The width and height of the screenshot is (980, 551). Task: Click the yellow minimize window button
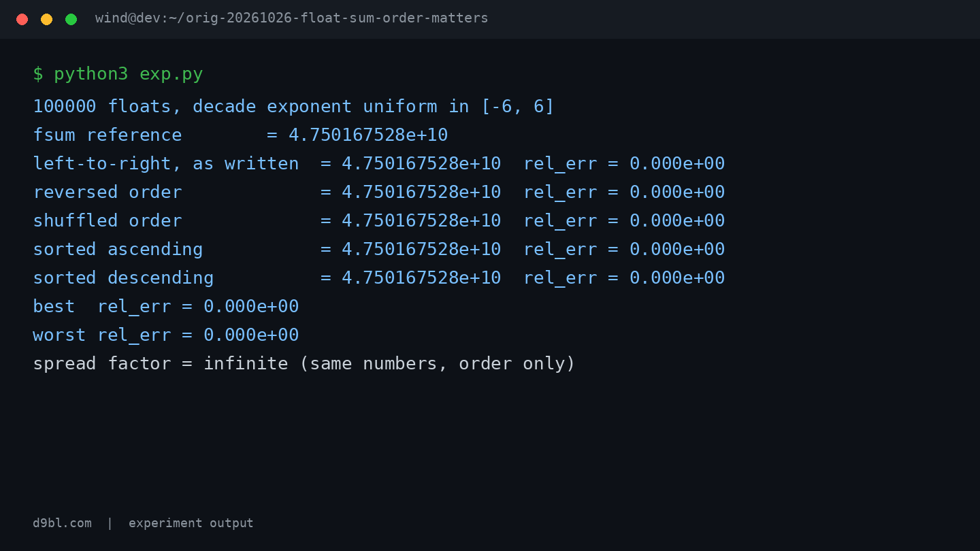[46, 19]
